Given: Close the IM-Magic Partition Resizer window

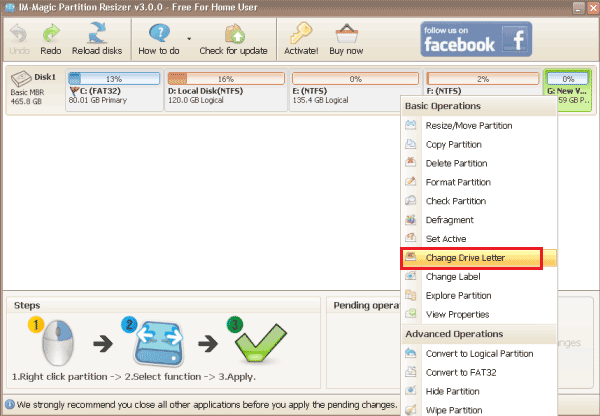Looking at the screenshot, I should click(593, 8).
